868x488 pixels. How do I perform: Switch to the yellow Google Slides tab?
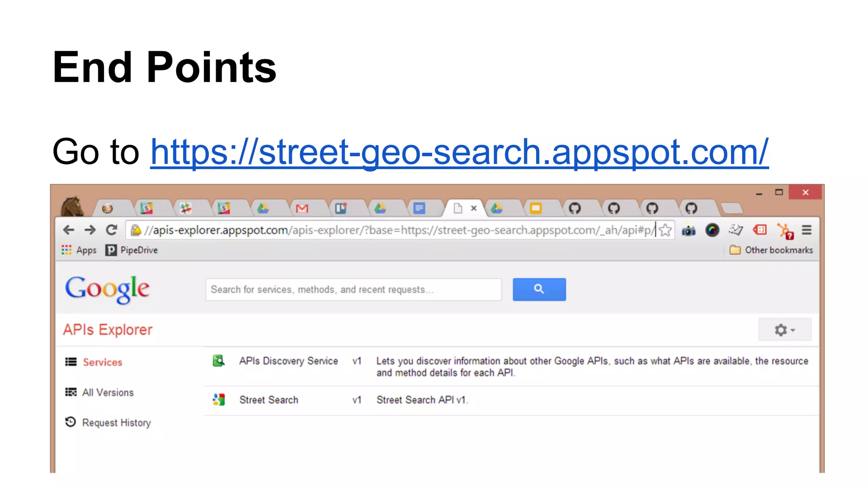(x=536, y=208)
